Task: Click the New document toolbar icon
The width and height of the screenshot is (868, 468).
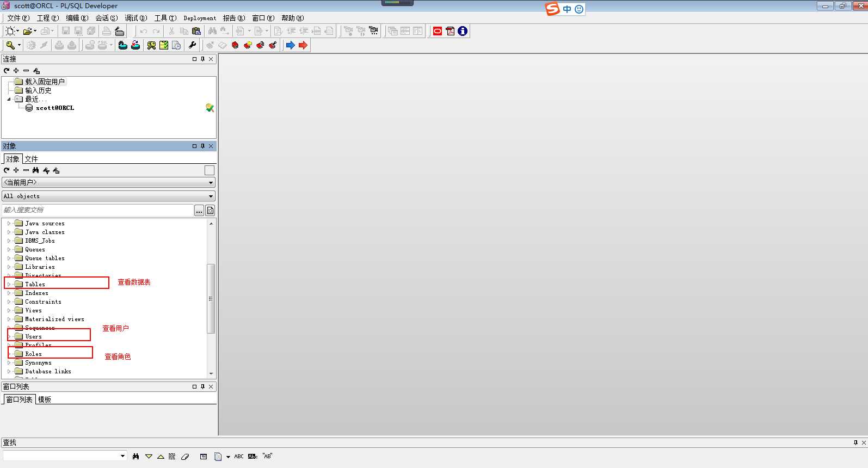Action: tap(10, 31)
